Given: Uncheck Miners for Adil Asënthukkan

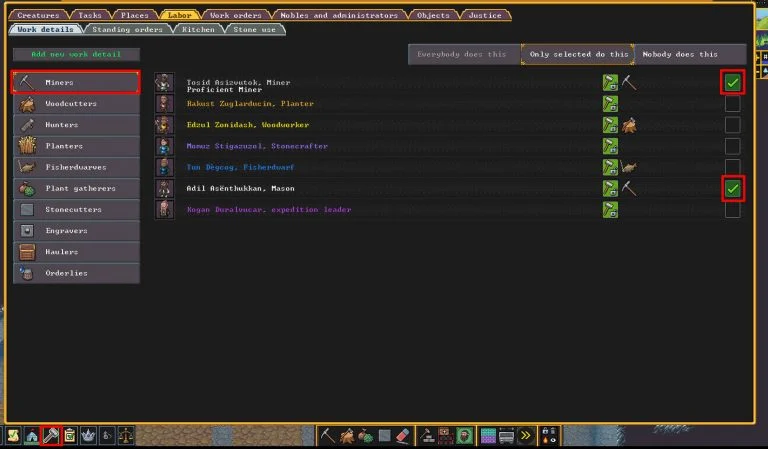Looking at the screenshot, I should coord(733,189).
